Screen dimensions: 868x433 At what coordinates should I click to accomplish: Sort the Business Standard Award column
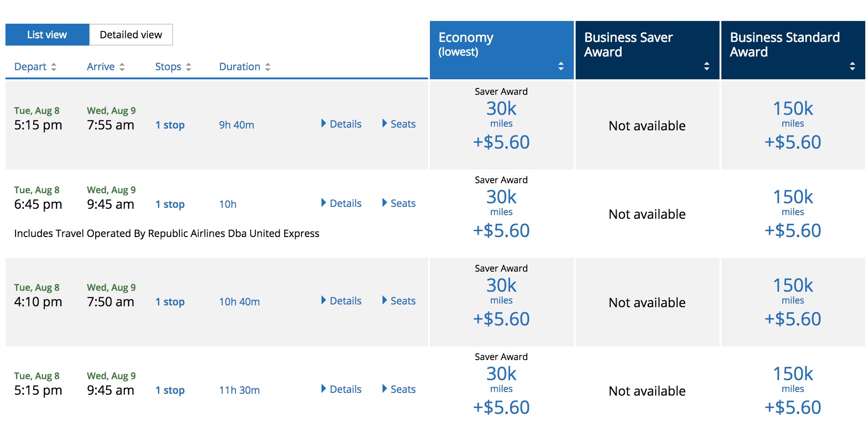point(852,66)
